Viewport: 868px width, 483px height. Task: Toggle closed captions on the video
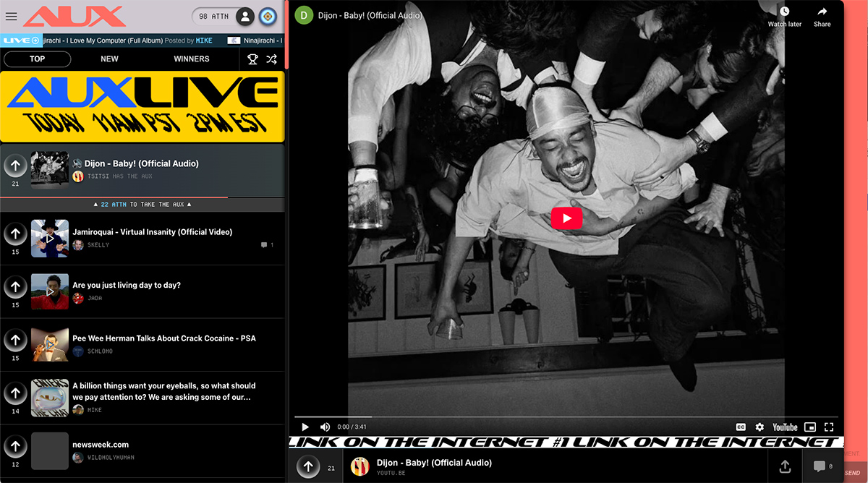pos(741,427)
